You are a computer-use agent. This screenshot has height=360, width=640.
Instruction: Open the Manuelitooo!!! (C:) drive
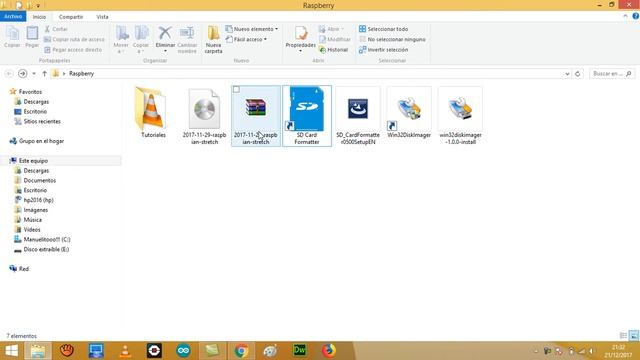coord(47,239)
